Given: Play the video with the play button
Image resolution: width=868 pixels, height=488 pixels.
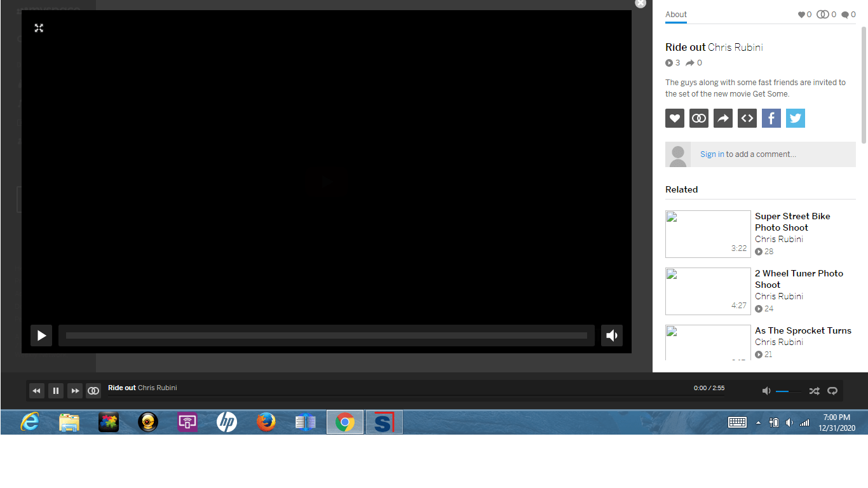Looking at the screenshot, I should 41,335.
